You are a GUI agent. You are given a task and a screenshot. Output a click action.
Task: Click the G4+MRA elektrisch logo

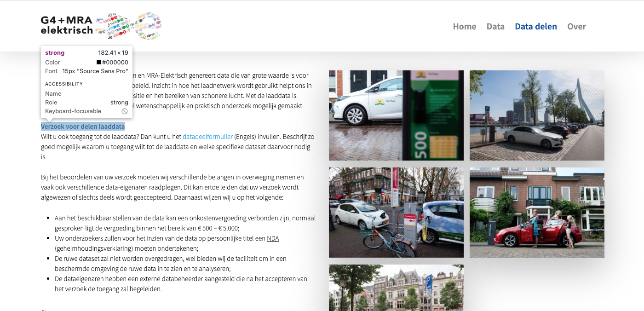click(67, 26)
